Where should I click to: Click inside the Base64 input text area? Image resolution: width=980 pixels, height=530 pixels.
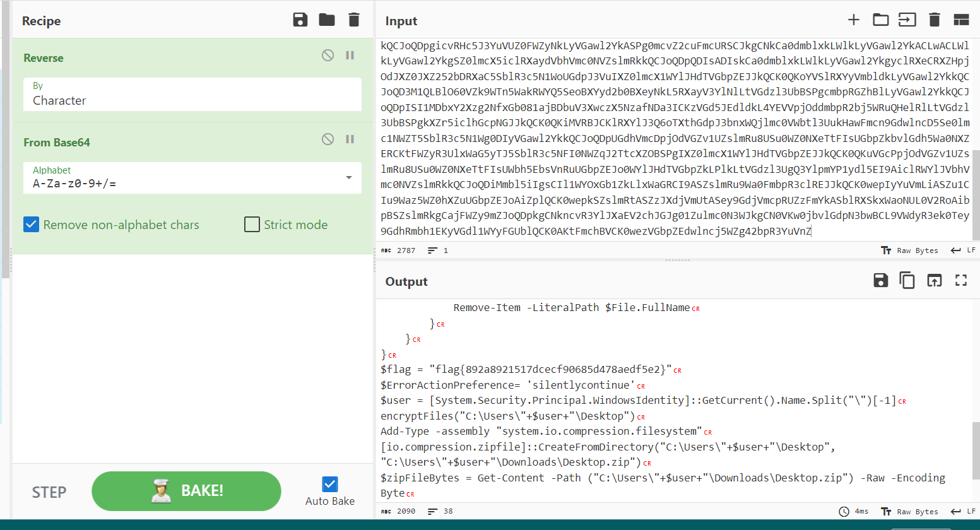pos(675,138)
